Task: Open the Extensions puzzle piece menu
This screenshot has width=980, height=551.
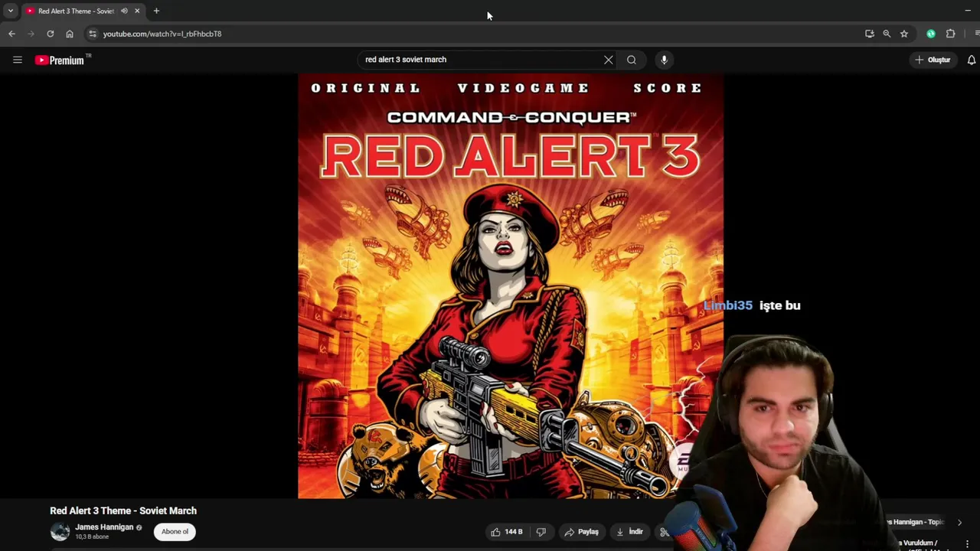Action: point(951,34)
